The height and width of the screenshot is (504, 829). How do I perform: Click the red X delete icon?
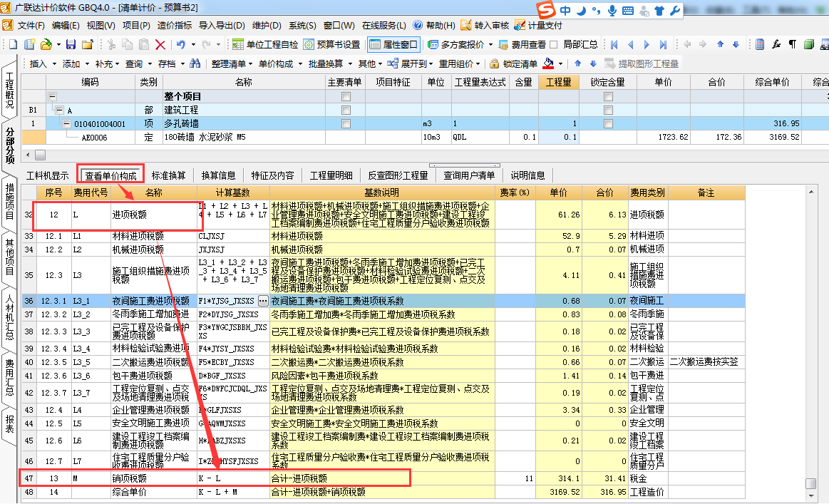pos(160,45)
